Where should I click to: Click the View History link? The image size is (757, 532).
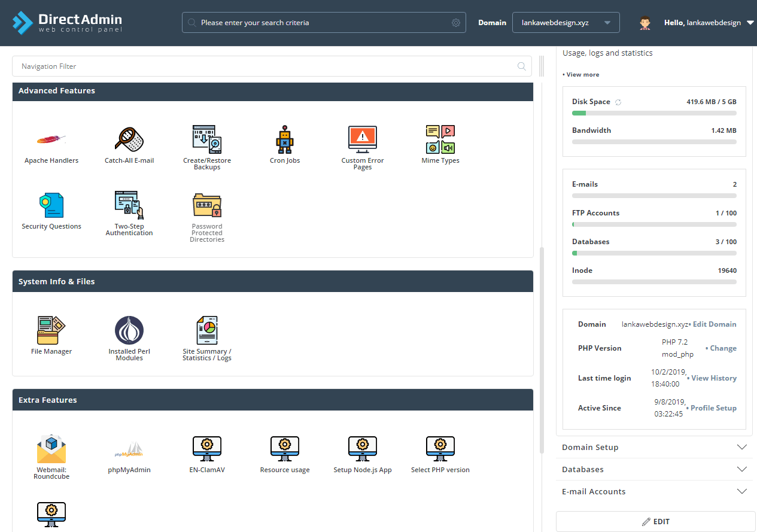(x=713, y=378)
